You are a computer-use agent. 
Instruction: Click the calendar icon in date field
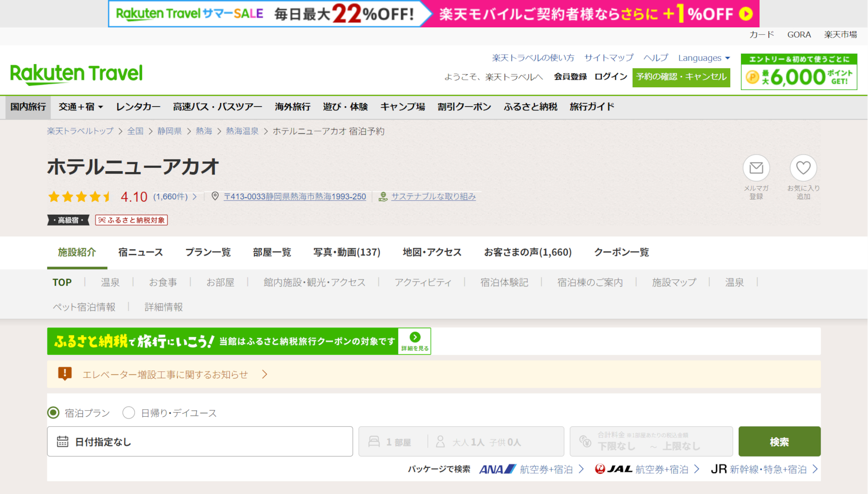(62, 442)
